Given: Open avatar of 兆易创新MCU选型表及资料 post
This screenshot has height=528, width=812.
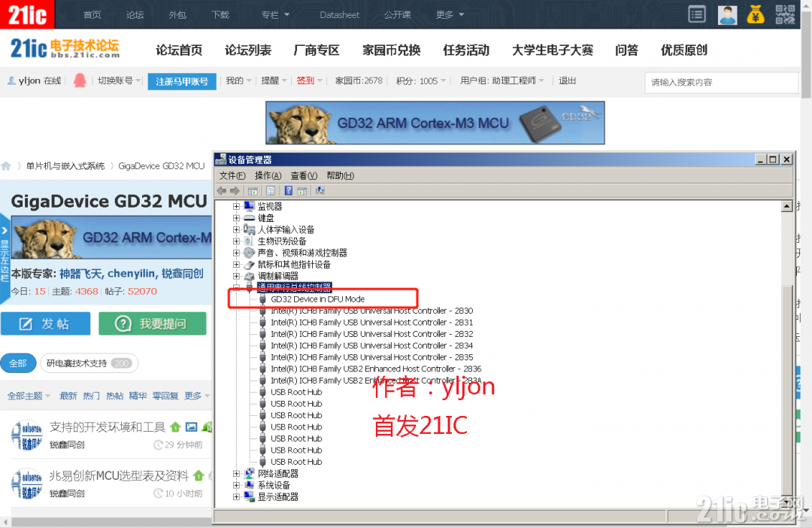Looking at the screenshot, I should point(26,484).
